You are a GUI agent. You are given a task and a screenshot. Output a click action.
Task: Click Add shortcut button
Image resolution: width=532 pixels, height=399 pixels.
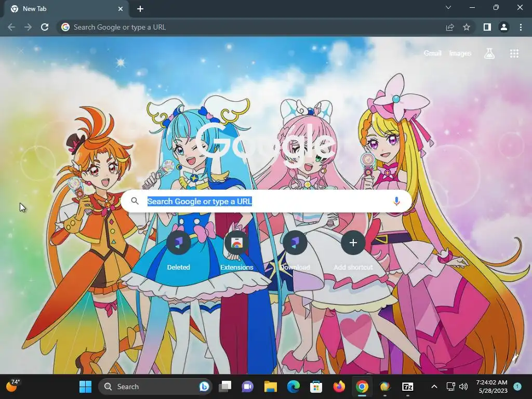(x=353, y=251)
